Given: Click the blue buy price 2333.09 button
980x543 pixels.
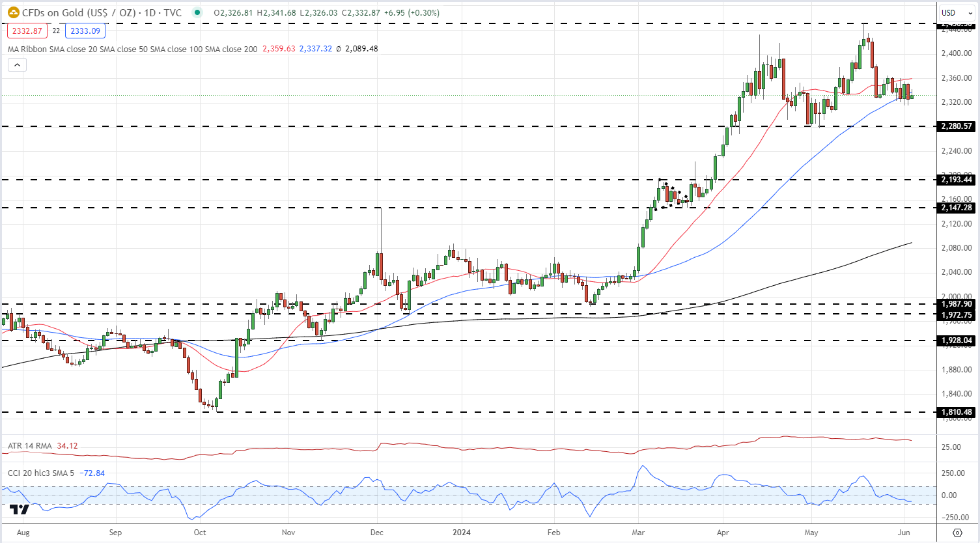Looking at the screenshot, I should pyautogui.click(x=85, y=31).
